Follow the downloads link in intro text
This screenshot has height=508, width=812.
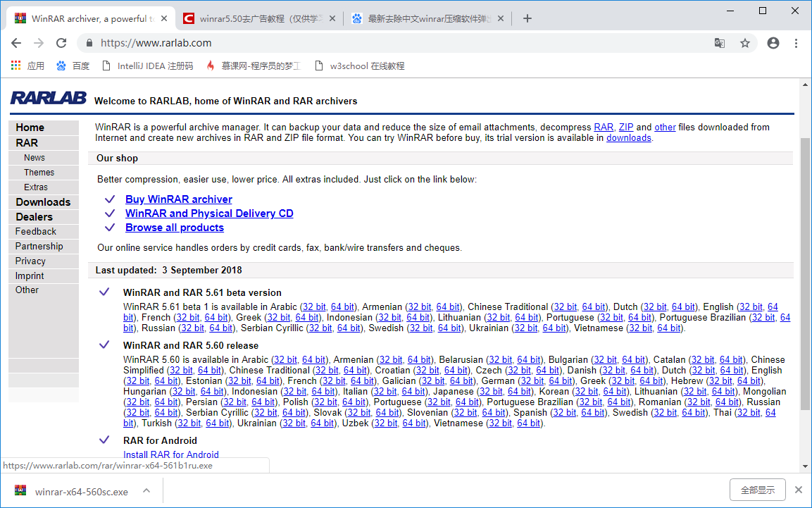[x=629, y=138]
